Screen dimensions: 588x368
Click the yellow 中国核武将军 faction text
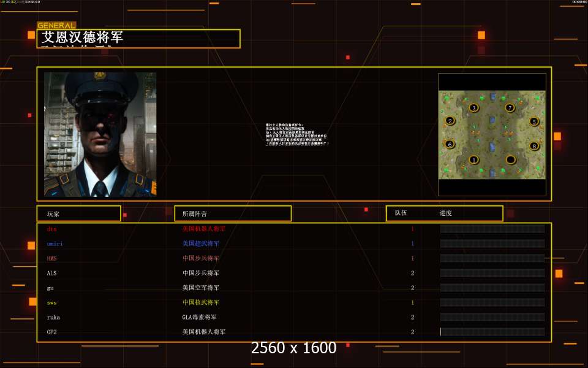[201, 302]
